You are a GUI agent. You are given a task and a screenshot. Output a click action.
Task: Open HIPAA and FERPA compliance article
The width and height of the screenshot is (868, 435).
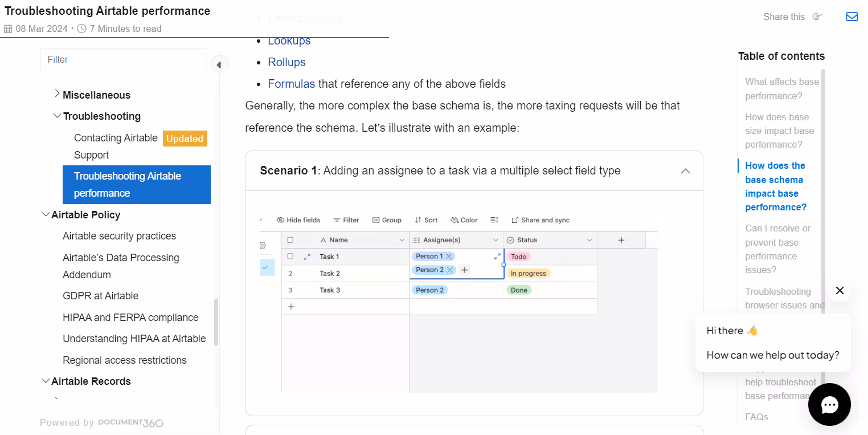pyautogui.click(x=130, y=318)
